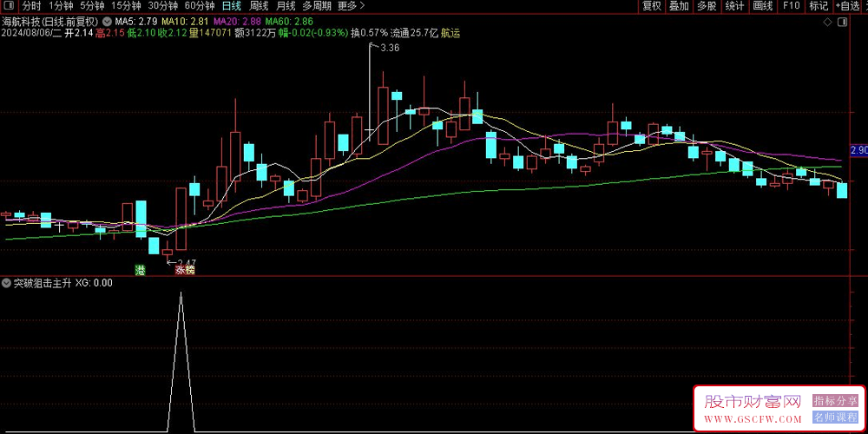This screenshot has width=868, height=434.
Task: Open F10 company info
Action: pyautogui.click(x=791, y=6)
